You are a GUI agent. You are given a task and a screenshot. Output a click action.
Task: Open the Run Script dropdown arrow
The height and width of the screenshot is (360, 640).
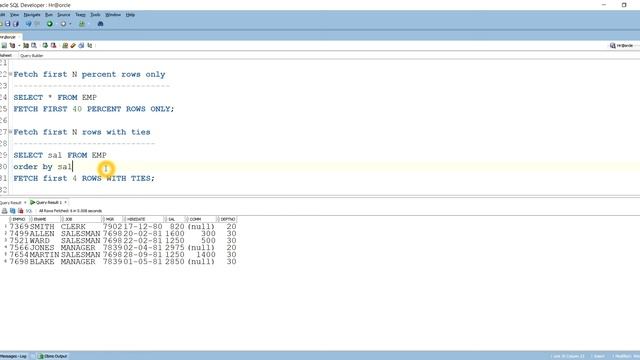(19, 45)
